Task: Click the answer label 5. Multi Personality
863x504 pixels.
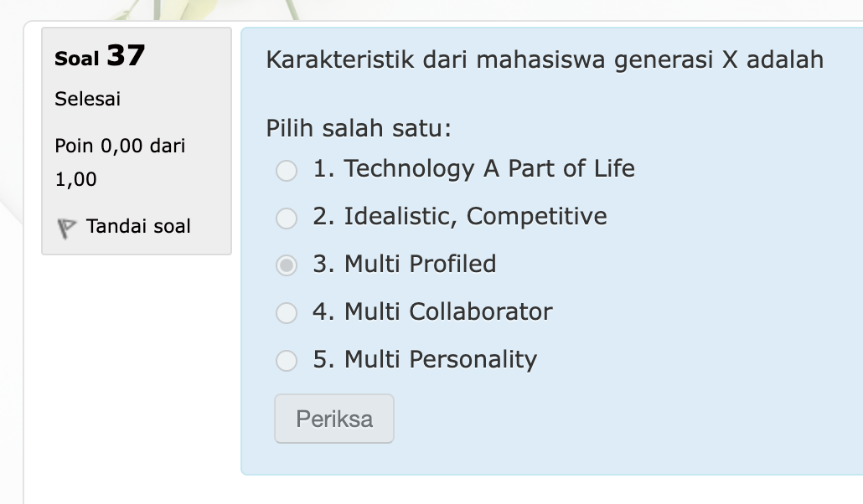Action: 425,359
